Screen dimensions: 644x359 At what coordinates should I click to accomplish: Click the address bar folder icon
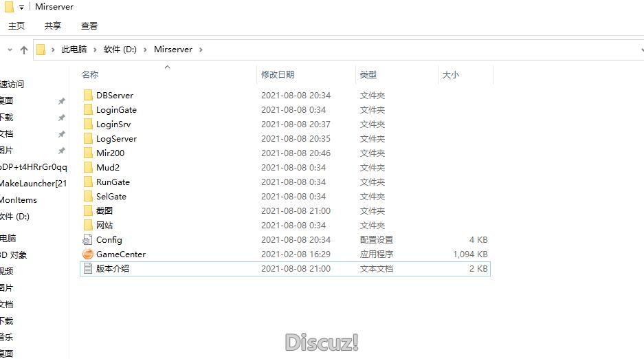41,50
